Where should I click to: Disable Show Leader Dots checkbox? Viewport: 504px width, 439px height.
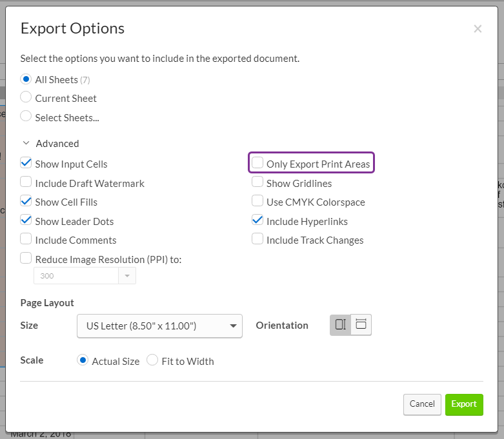click(26, 220)
